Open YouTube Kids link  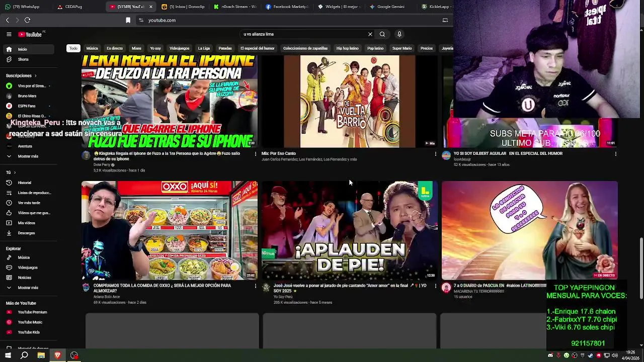(x=29, y=332)
